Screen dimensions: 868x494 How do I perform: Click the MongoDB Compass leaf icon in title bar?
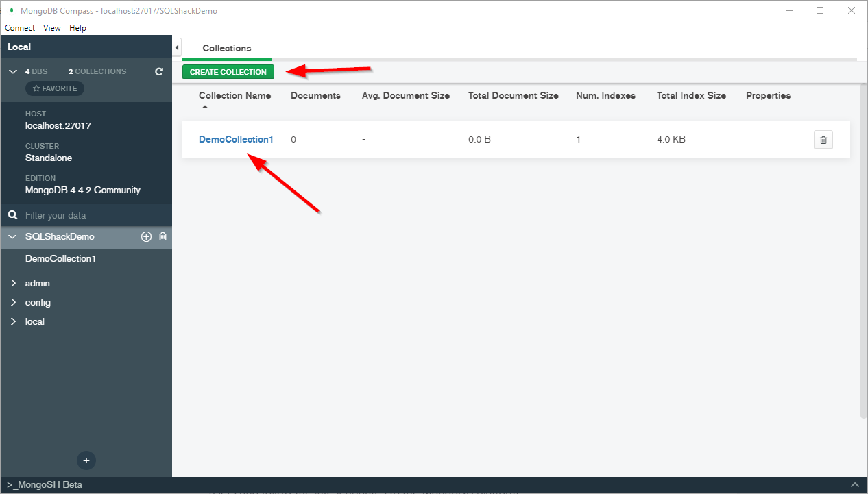point(12,11)
